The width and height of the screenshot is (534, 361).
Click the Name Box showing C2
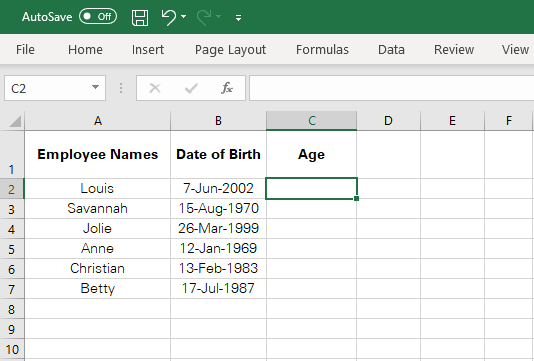(x=48, y=88)
